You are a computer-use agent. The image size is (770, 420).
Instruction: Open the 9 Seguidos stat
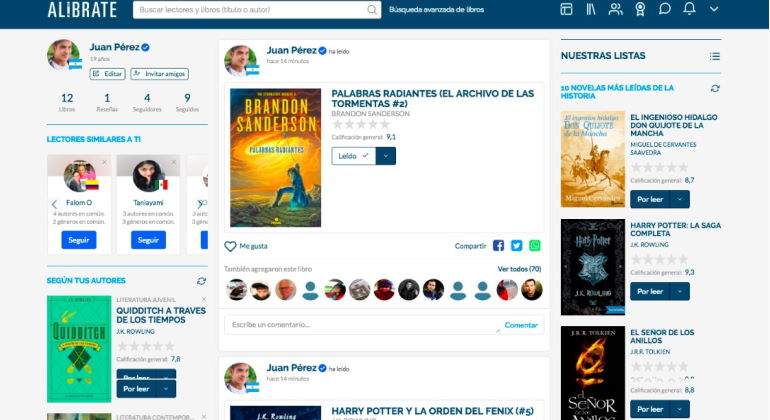pyautogui.click(x=187, y=102)
